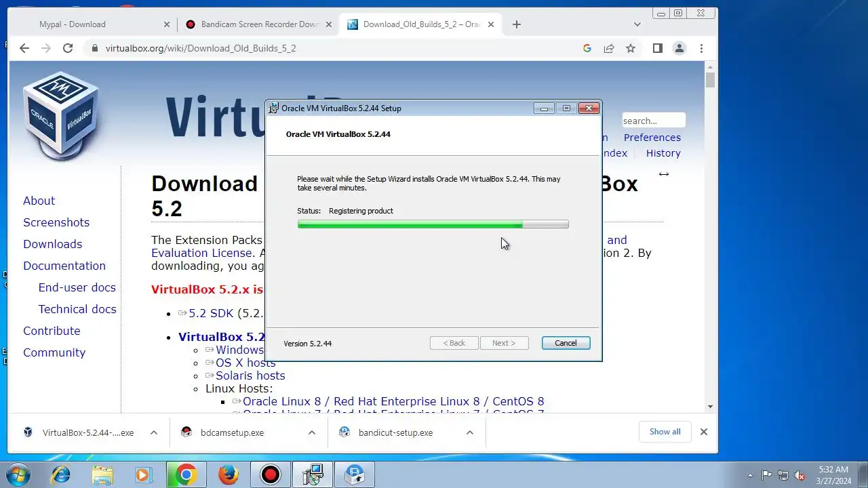
Task: Open network icon in system tray
Action: (783, 475)
